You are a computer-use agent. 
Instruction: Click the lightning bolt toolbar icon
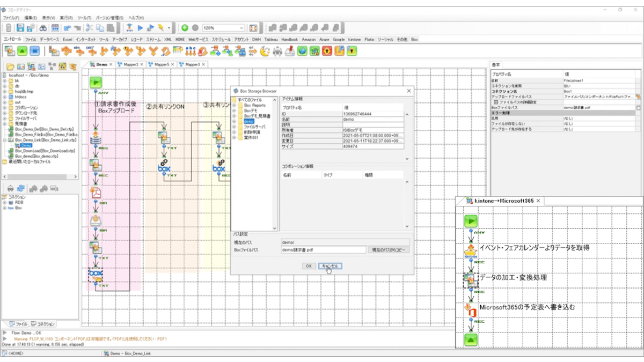tap(160, 28)
